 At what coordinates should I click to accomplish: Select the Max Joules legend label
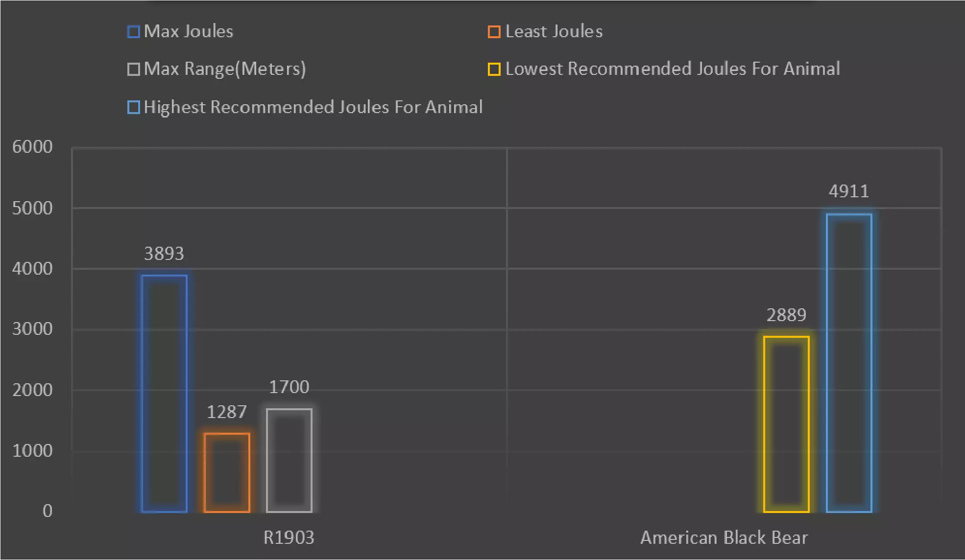pyautogui.click(x=189, y=31)
